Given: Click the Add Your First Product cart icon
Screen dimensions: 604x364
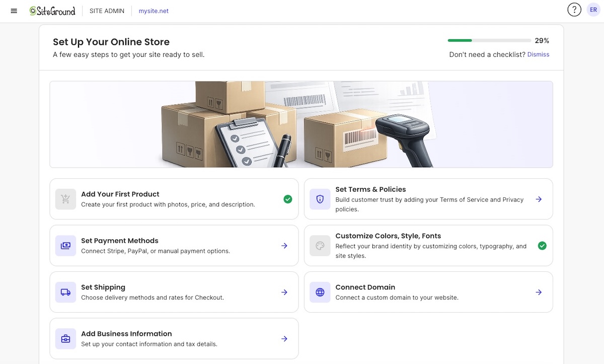Looking at the screenshot, I should tap(65, 199).
